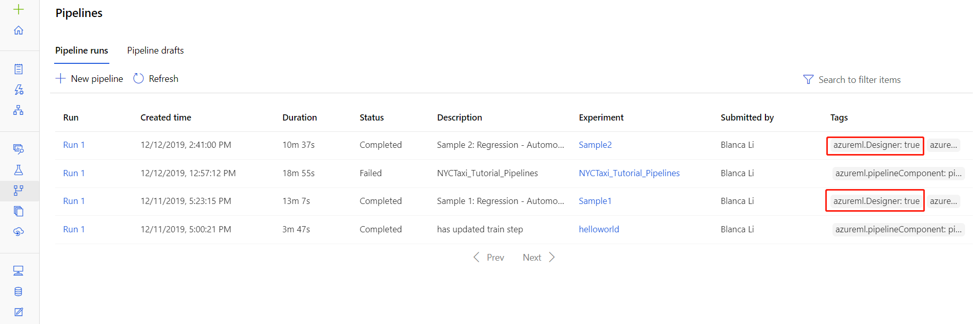Image resolution: width=980 pixels, height=324 pixels.
Task: Open Run 1 of the Failed pipeline
Action: pos(74,173)
